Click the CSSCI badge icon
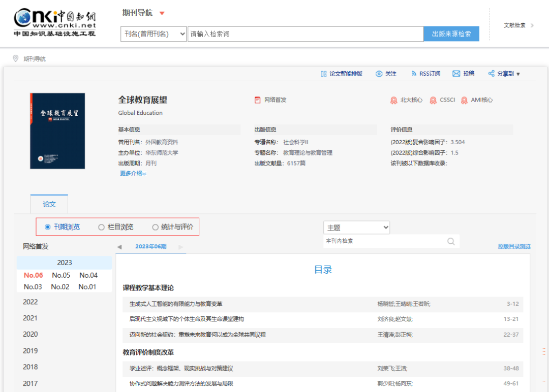The width and height of the screenshot is (549, 392). (x=433, y=101)
